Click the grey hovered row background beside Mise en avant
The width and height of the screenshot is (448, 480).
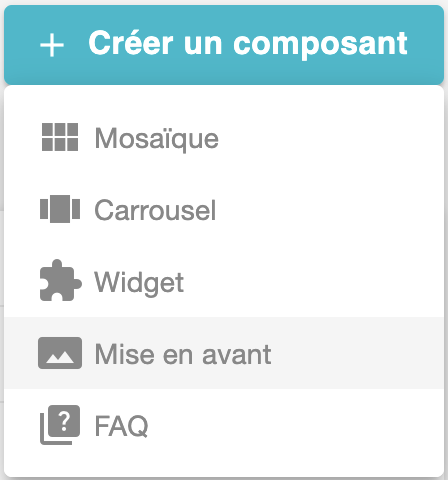(357, 353)
